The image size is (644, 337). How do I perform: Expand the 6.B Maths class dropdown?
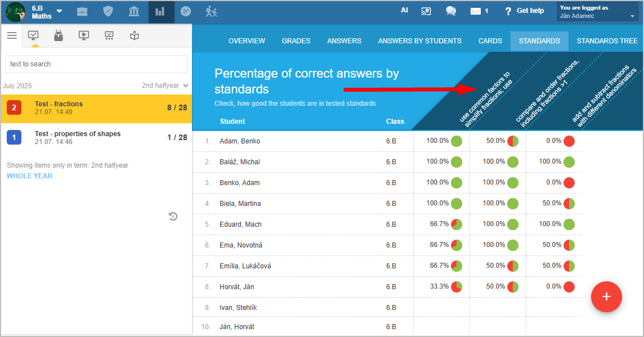click(59, 11)
